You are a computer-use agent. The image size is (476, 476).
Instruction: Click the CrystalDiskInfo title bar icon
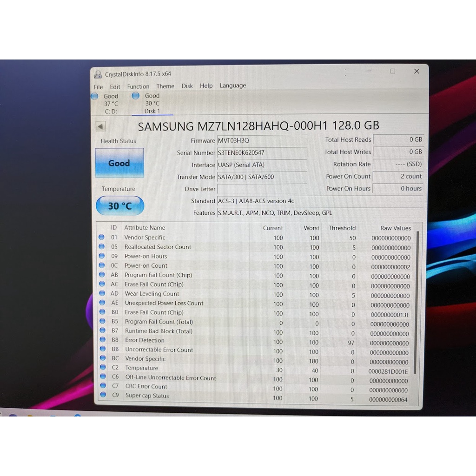tap(98, 74)
